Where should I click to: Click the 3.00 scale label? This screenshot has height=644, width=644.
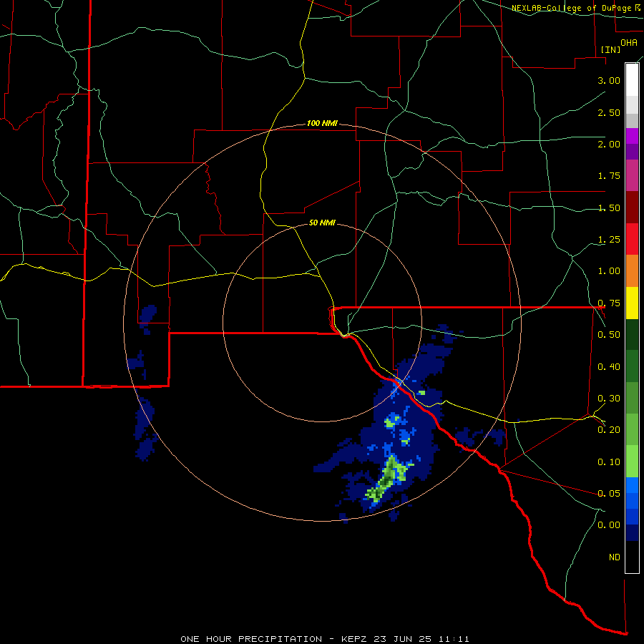[x=609, y=80]
